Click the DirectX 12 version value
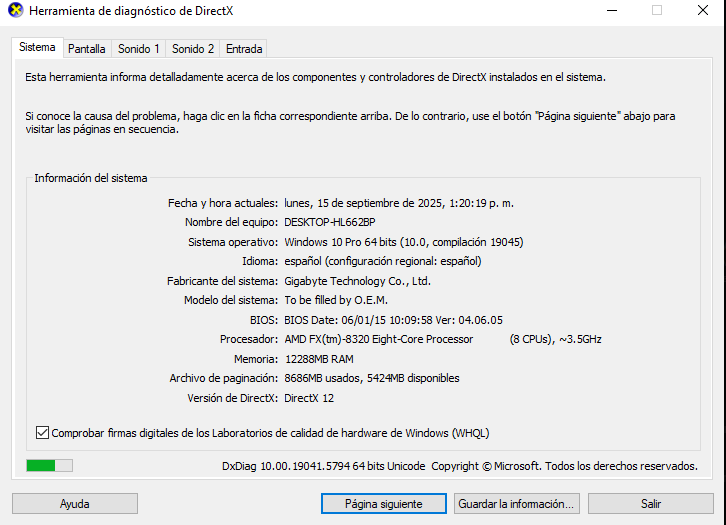The image size is (726, 525). (311, 398)
